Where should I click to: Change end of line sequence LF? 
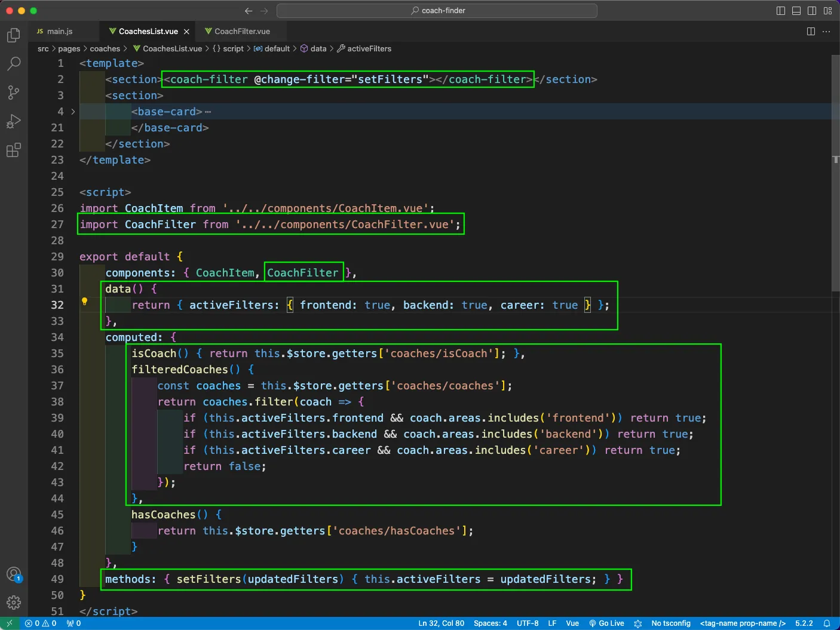coord(552,623)
